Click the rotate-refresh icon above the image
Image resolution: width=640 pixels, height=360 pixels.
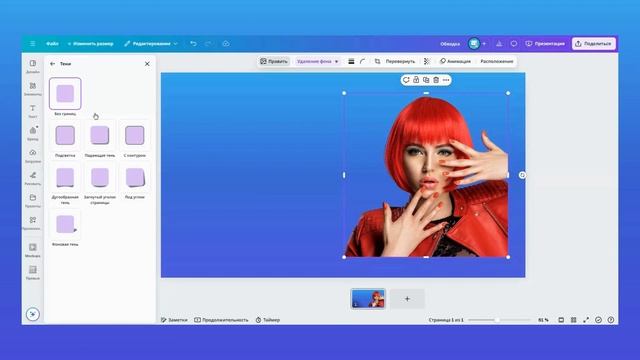(406, 80)
